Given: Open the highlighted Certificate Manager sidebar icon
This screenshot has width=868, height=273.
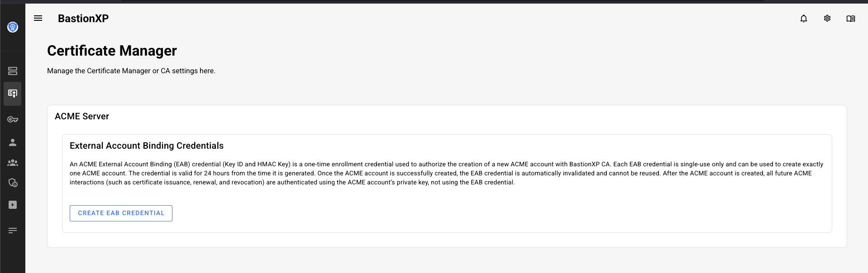Looking at the screenshot, I should click(12, 94).
